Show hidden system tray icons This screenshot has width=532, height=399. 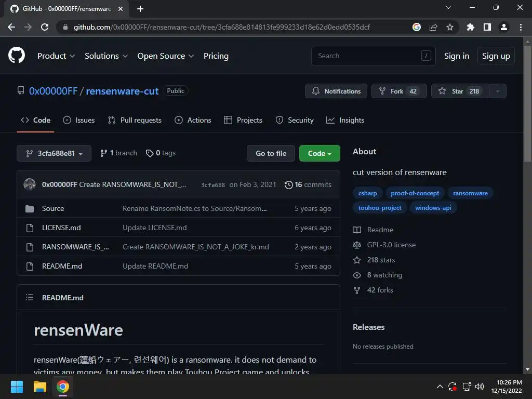[440, 387]
